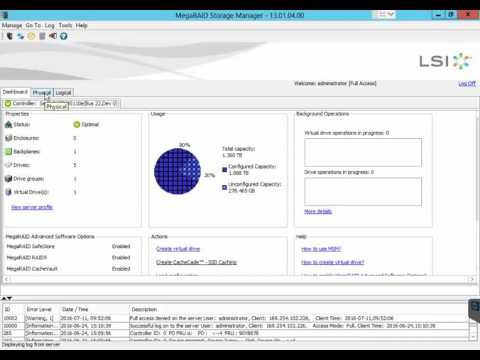
Task: Open the Log menu
Action: (49, 25)
